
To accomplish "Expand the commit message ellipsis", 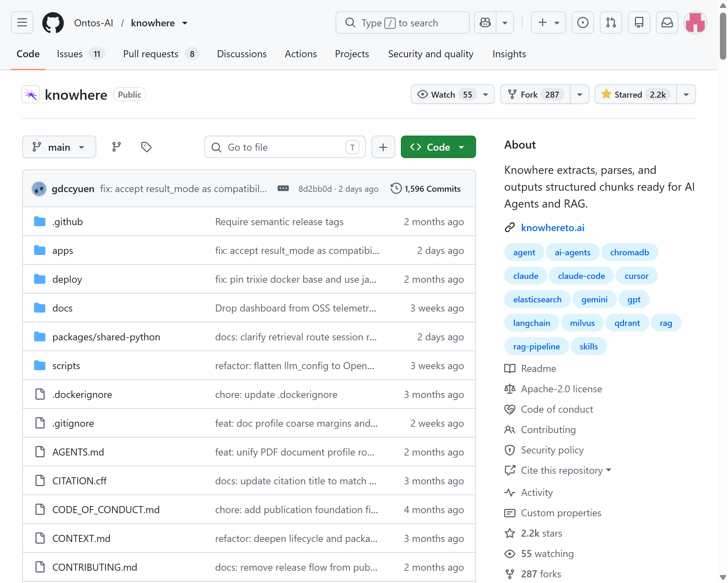I will [283, 189].
